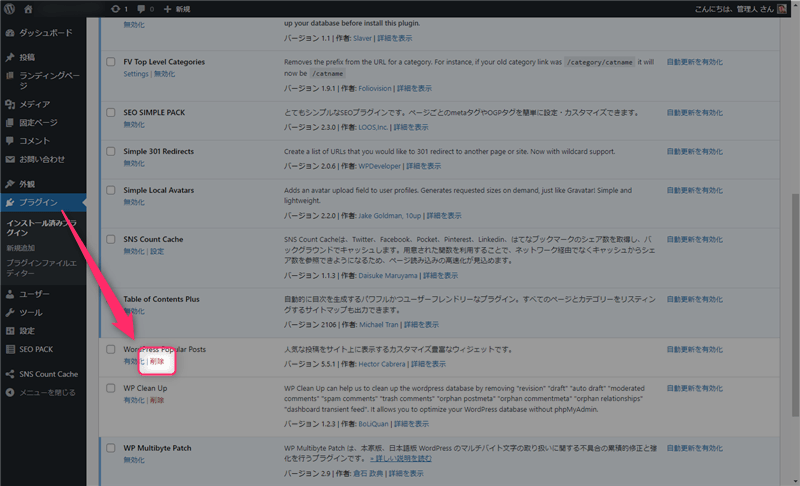Add new content via 新規
The height and width of the screenshot is (486, 800).
[177, 9]
